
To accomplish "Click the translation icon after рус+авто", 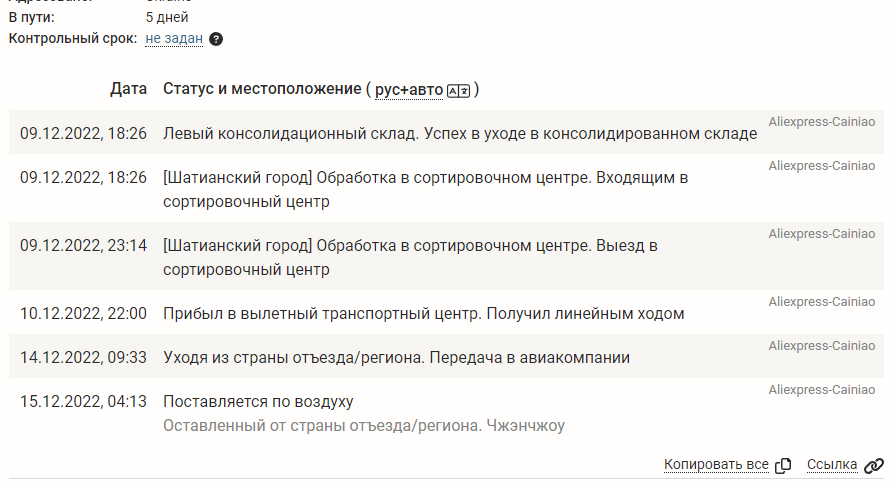I will [458, 90].
